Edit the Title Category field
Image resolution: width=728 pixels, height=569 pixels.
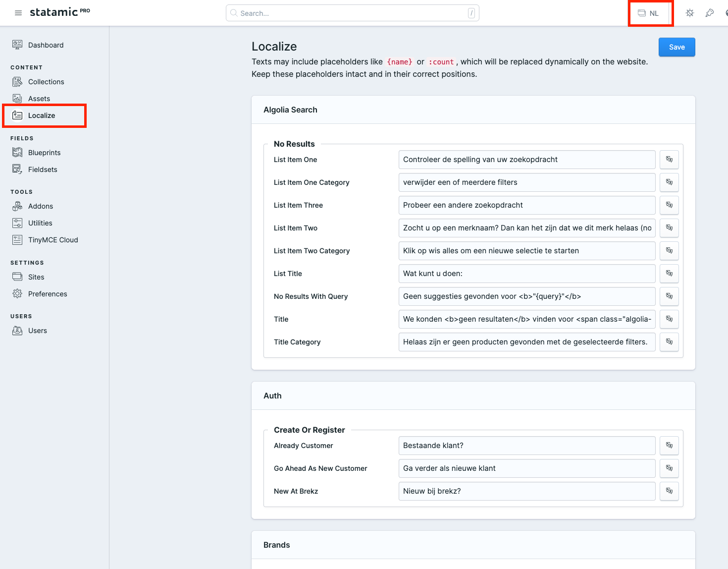pyautogui.click(x=527, y=342)
